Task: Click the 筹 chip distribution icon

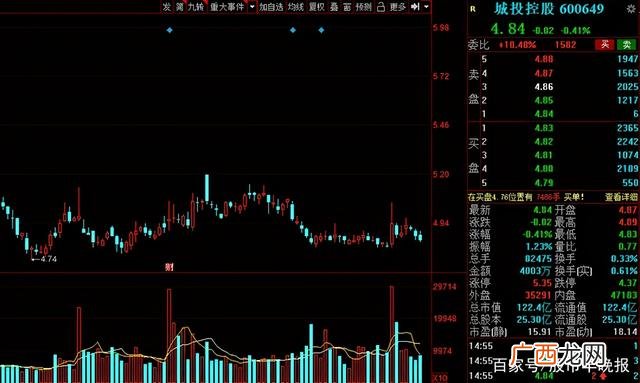Action: [x=180, y=7]
